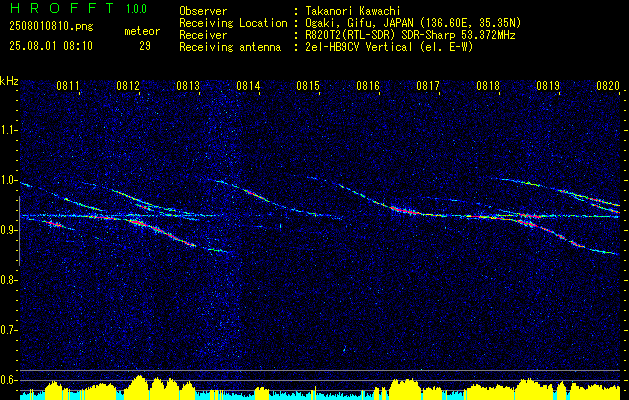Image resolution: width=629 pixels, height=400 pixels.
Task: Click the 0816 time marker
Action: point(368,85)
